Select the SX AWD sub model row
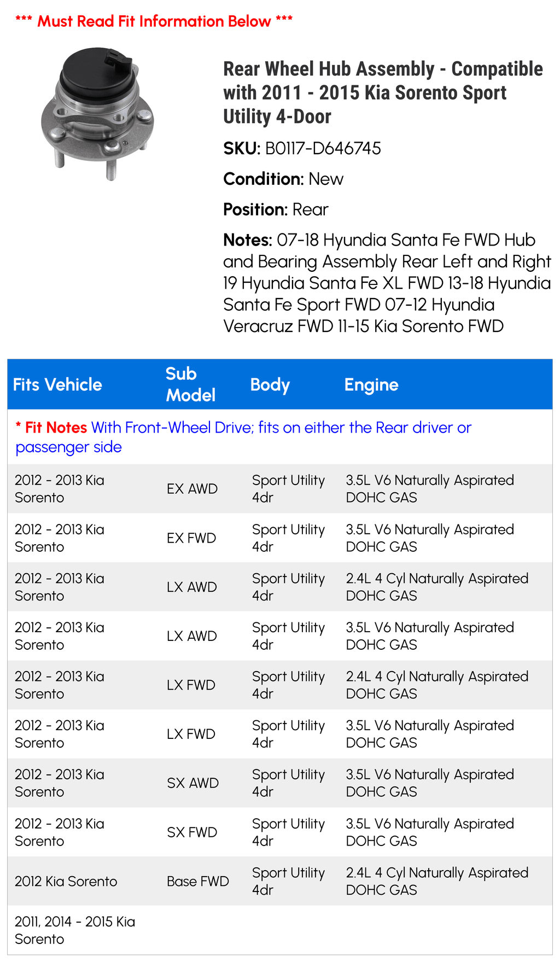The height and width of the screenshot is (962, 560). point(280,783)
